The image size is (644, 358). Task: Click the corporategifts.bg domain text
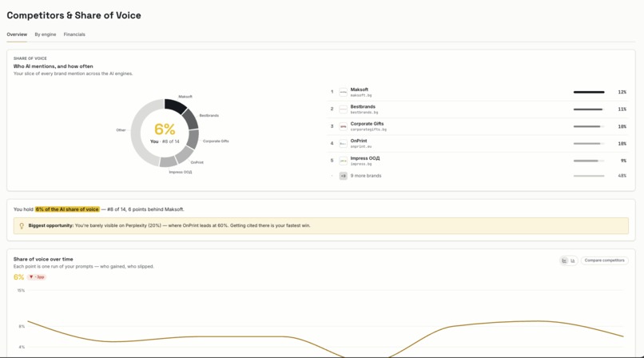[x=368, y=129]
